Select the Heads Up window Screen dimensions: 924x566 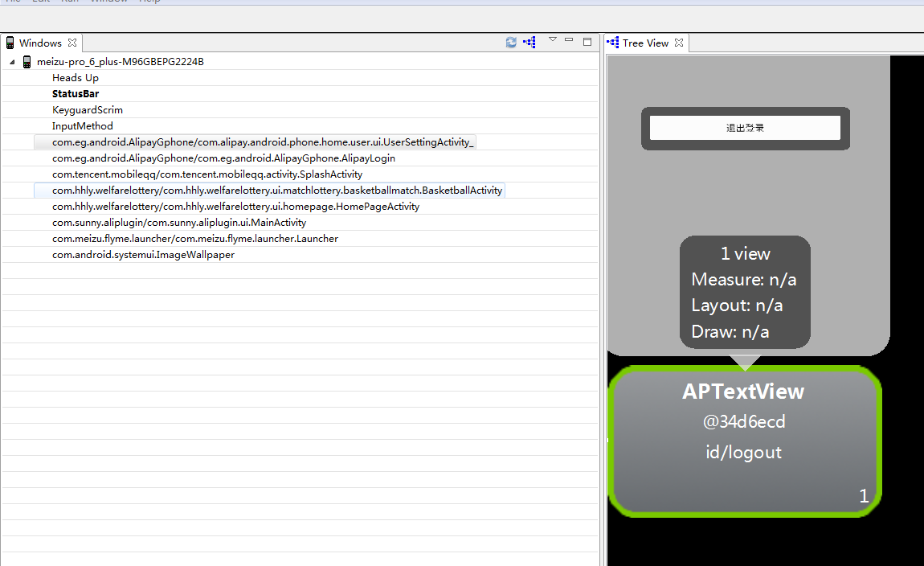(x=76, y=78)
